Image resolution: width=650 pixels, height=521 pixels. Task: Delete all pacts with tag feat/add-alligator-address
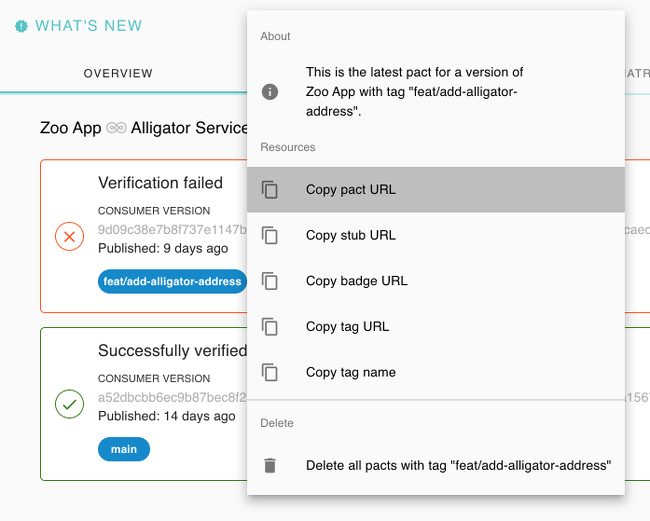click(x=458, y=465)
